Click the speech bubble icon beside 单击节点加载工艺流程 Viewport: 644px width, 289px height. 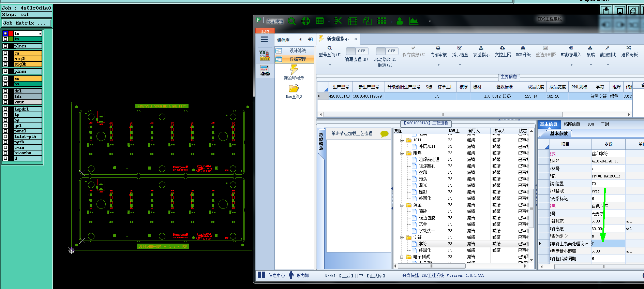(384, 134)
